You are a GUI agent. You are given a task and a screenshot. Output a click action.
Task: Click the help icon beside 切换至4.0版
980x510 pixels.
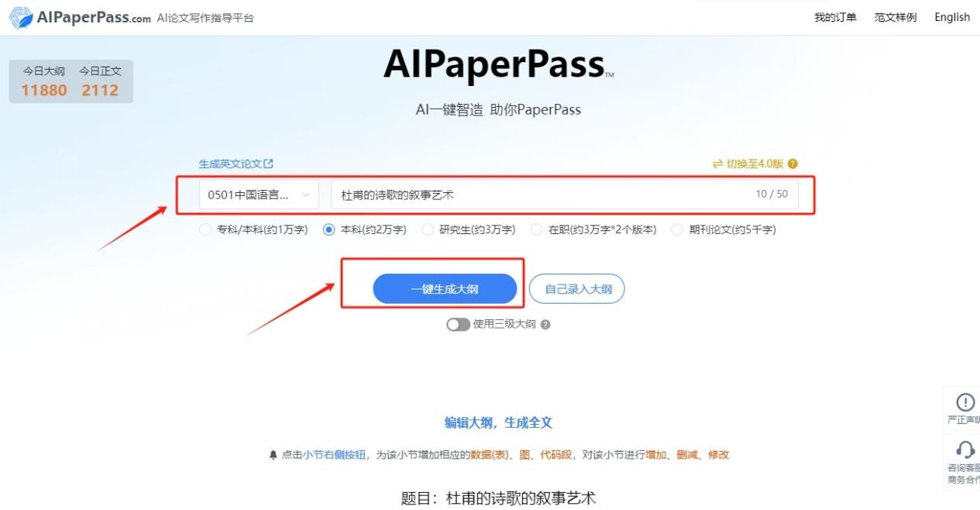point(793,164)
